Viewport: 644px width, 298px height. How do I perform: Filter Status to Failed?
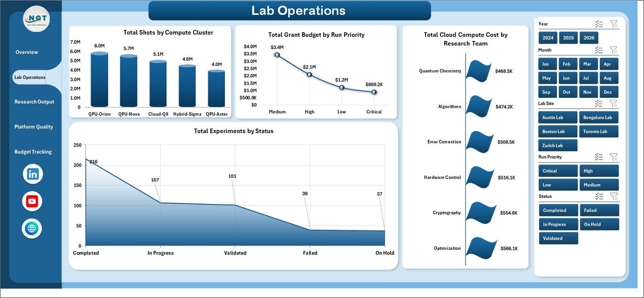[x=600, y=210]
